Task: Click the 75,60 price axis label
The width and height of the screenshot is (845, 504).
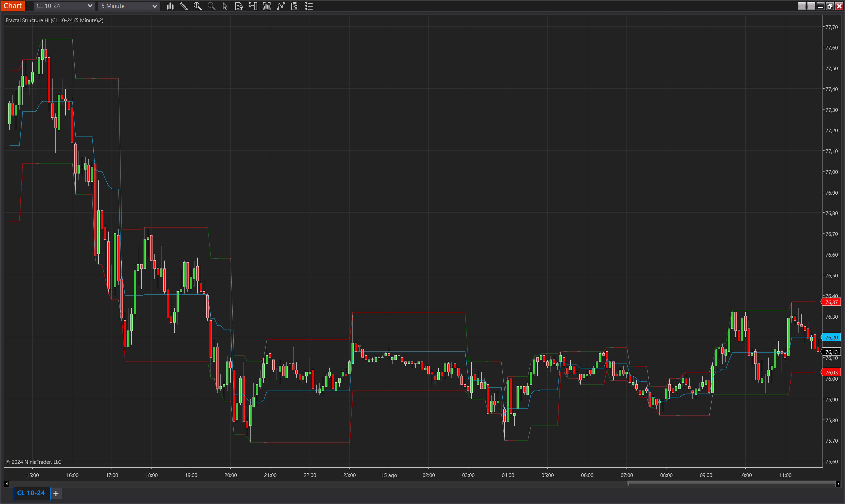Action: pos(831,461)
